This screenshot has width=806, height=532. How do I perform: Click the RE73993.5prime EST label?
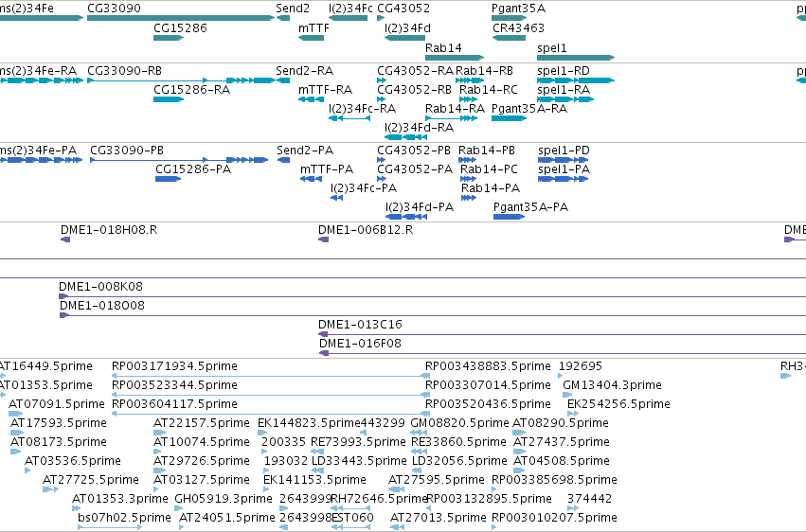(358, 442)
